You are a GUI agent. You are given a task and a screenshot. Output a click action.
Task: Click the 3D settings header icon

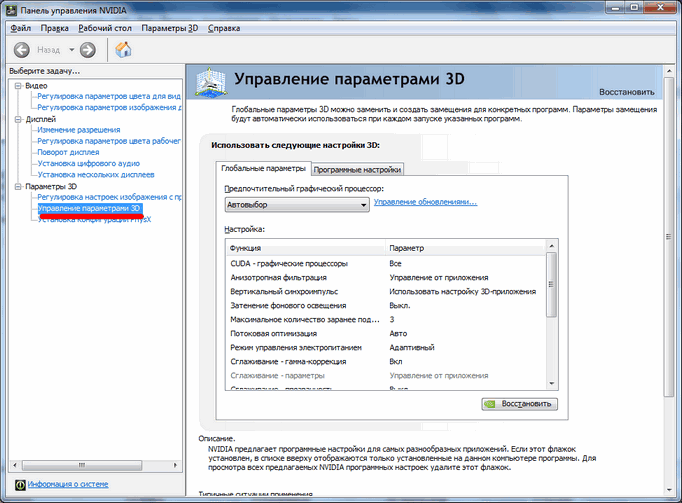211,81
